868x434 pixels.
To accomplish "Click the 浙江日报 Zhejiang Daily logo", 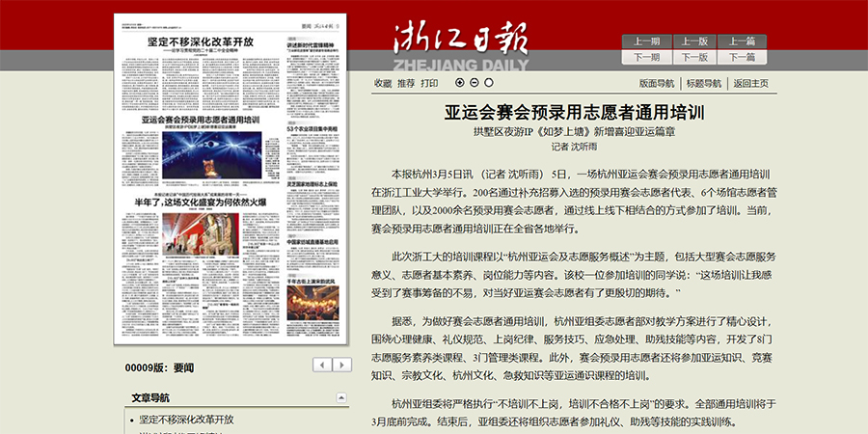I will coord(459,45).
